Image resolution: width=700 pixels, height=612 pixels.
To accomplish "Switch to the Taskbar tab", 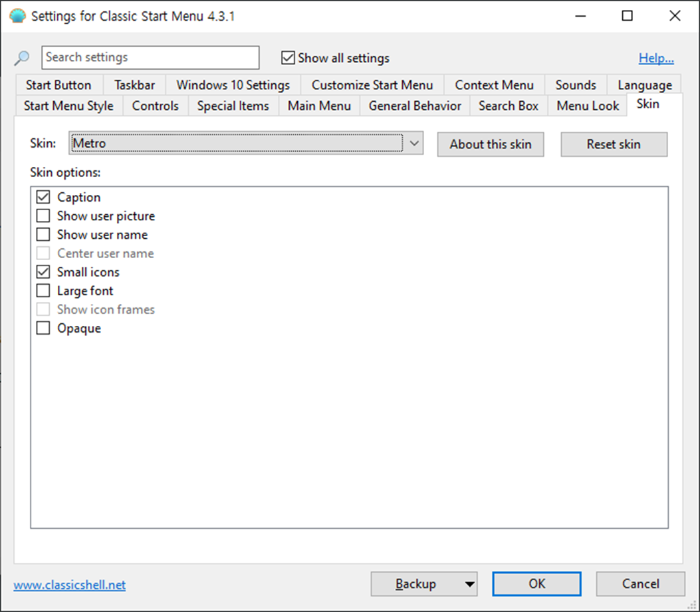I will coord(134,85).
